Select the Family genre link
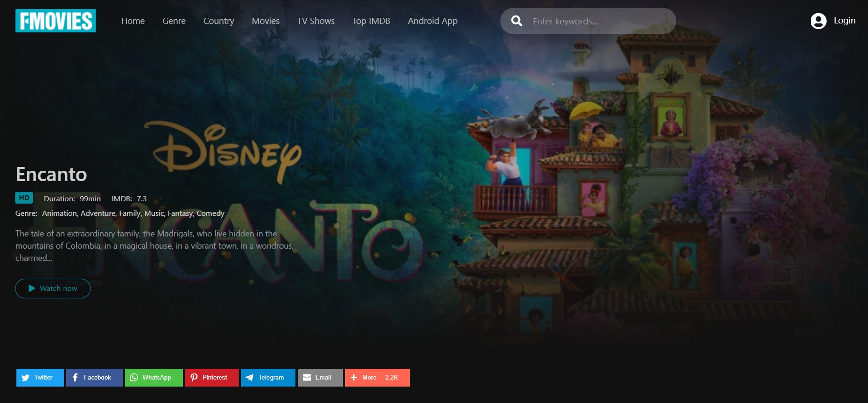The image size is (868, 403). tap(130, 213)
